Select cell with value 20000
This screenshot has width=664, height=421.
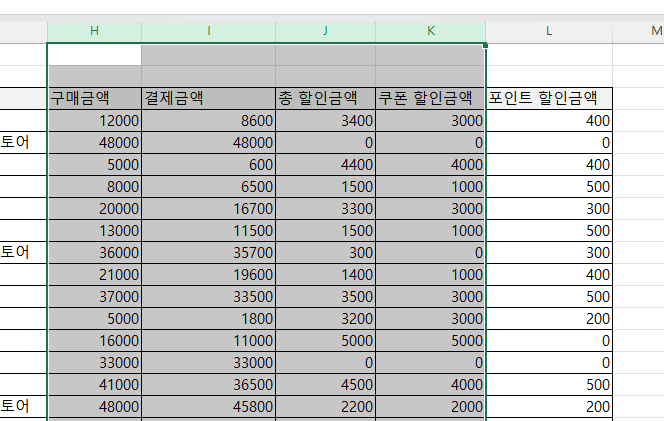(95, 209)
